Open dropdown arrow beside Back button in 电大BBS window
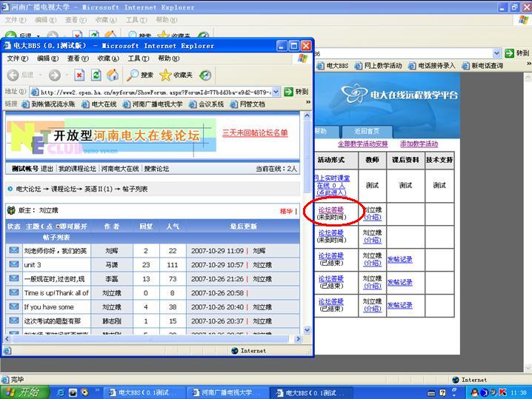Image resolution: width=532 pixels, height=399 pixels. click(40, 75)
